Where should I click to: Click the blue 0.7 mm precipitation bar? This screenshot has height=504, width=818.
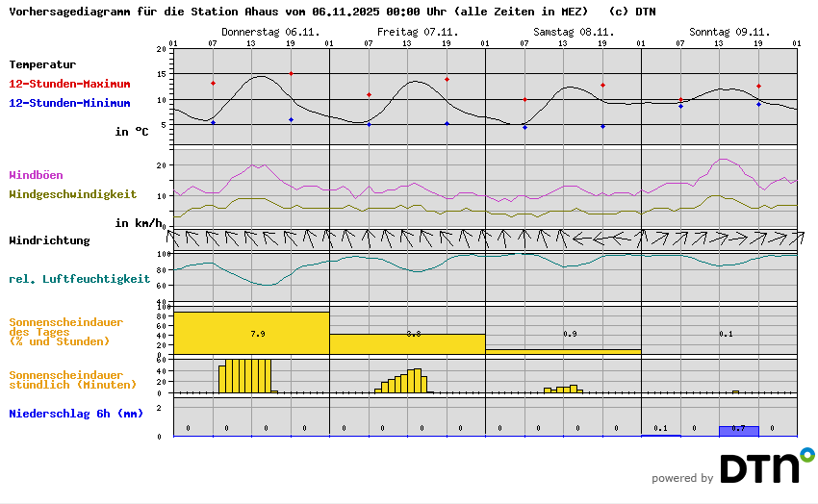[x=738, y=430]
